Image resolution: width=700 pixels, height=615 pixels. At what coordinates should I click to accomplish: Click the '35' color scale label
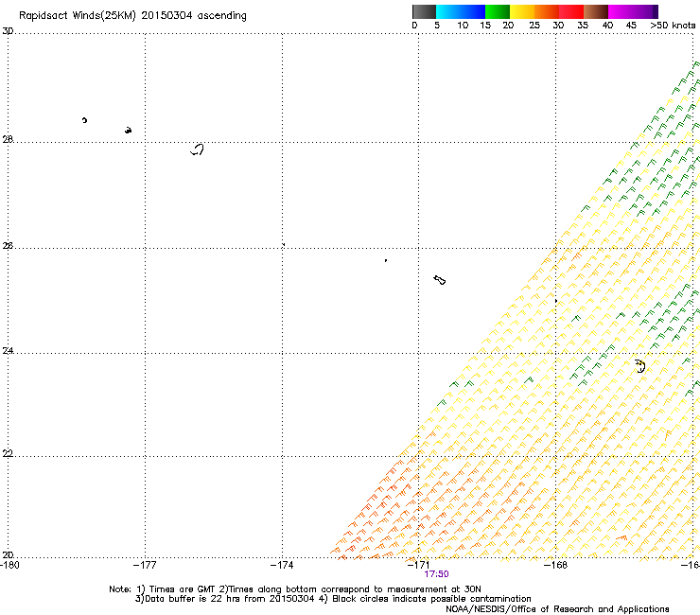[x=583, y=26]
